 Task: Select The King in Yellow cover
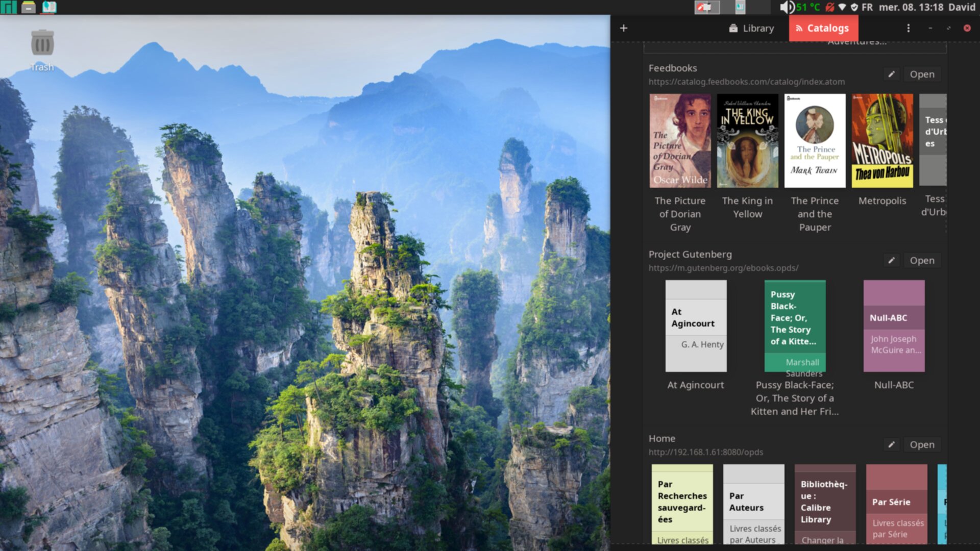pos(747,140)
